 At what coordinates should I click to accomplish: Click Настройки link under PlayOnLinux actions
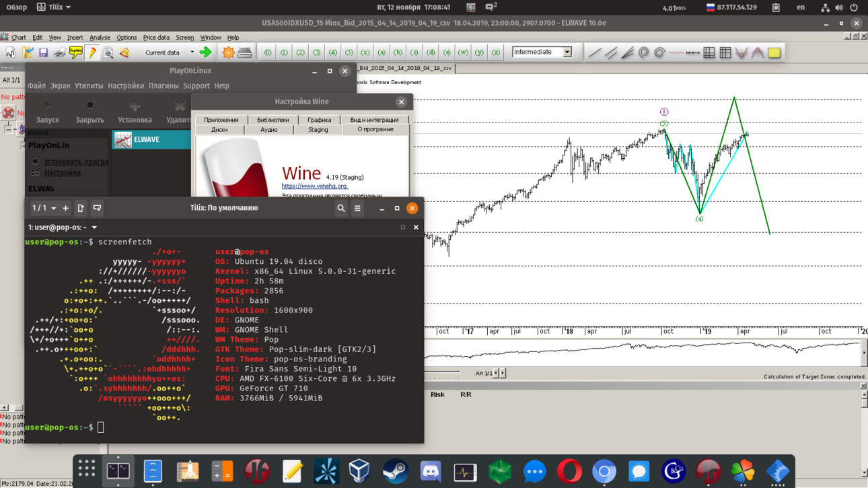(62, 172)
